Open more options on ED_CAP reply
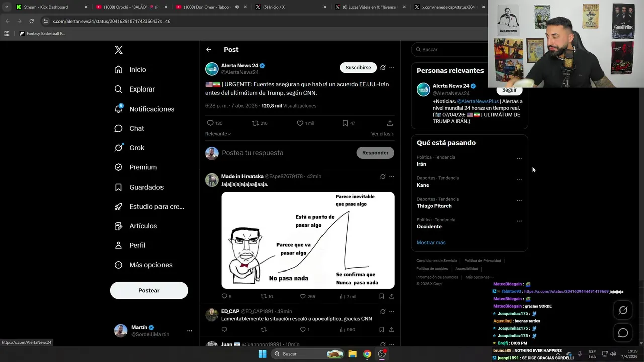644x362 pixels. pos(392,311)
